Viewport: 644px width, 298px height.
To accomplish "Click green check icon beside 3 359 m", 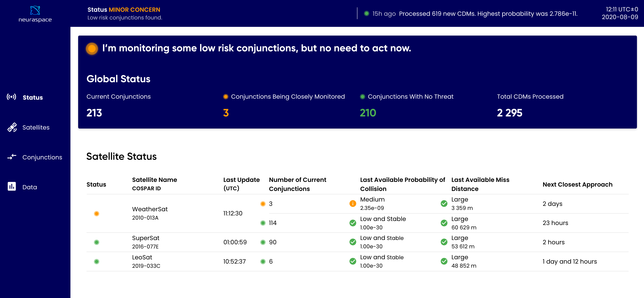I will point(444,203).
